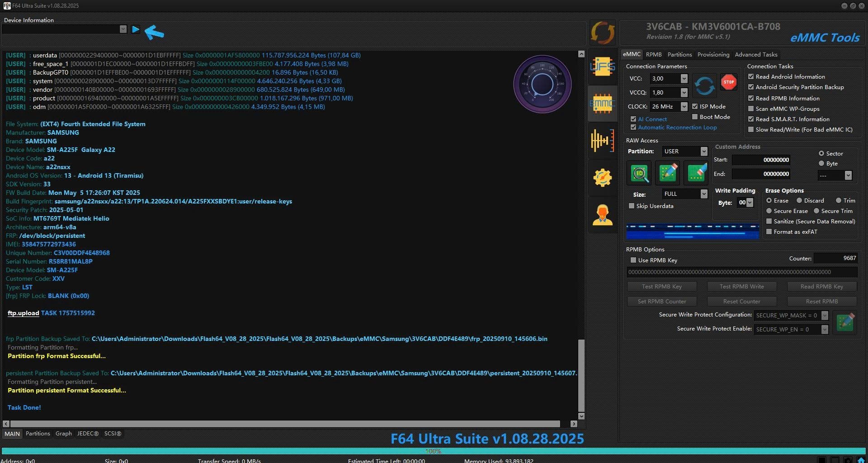Screen dimensions: 868x463
Task: Click the RPMB Counter value field
Action: (x=835, y=258)
